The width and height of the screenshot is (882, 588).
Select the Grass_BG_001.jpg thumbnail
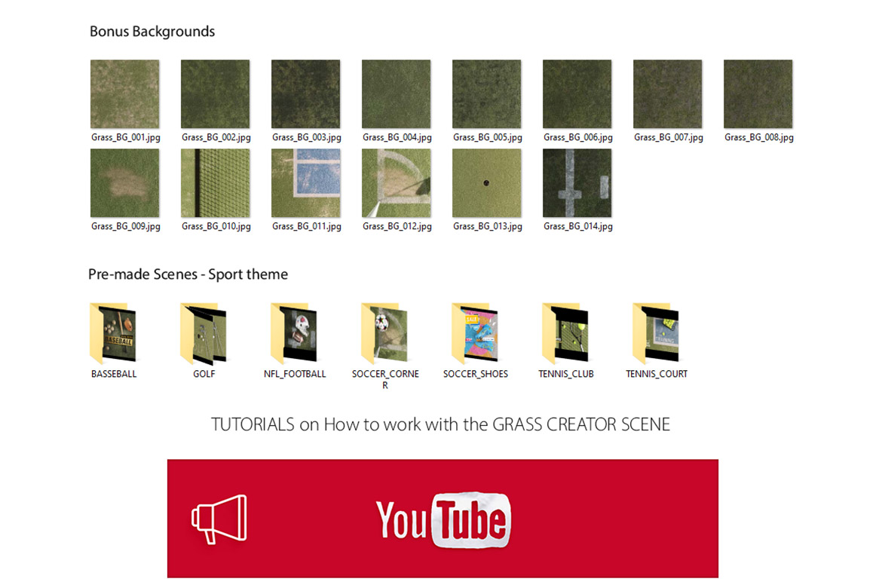pyautogui.click(x=125, y=94)
